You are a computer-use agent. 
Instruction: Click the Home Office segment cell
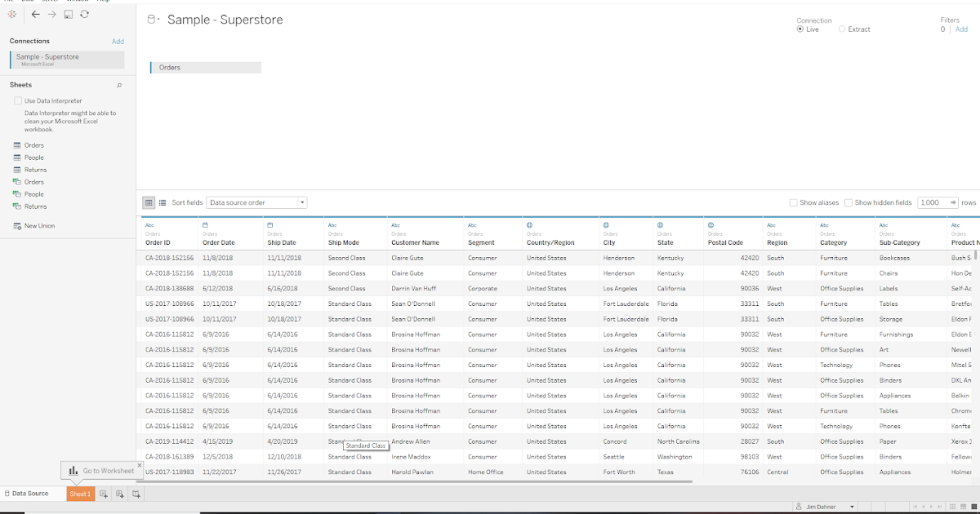click(x=486, y=472)
